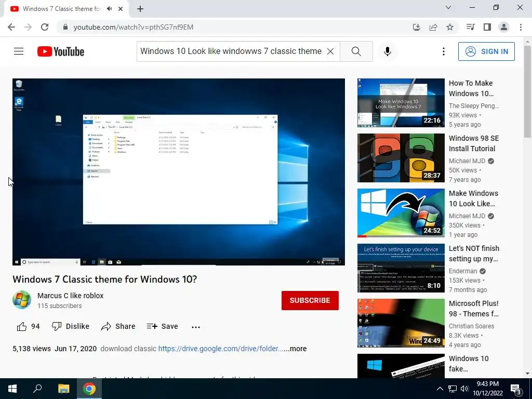
Task: Click Christian Soares channel name
Action: [471, 326]
